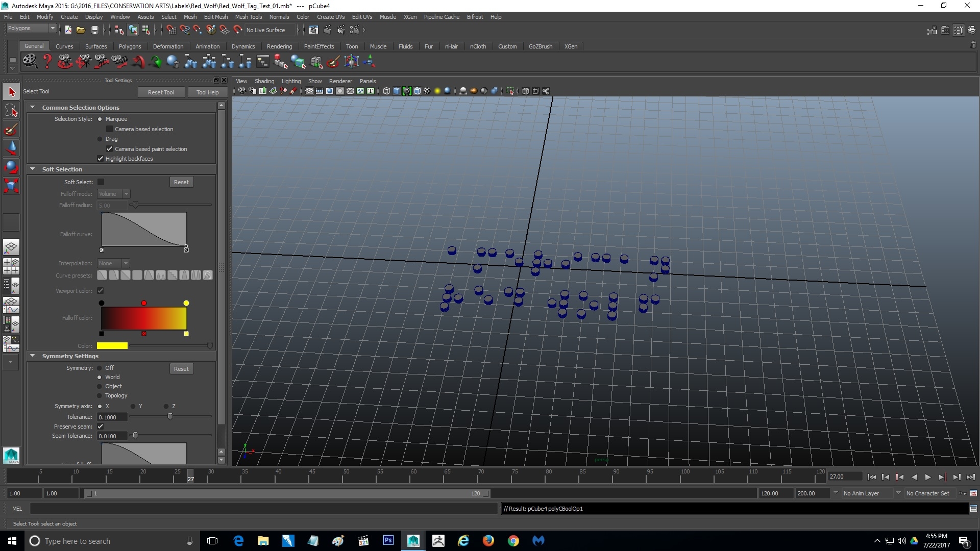Enable Camera based selection checkbox
Image resolution: width=980 pixels, height=551 pixels.
point(109,129)
